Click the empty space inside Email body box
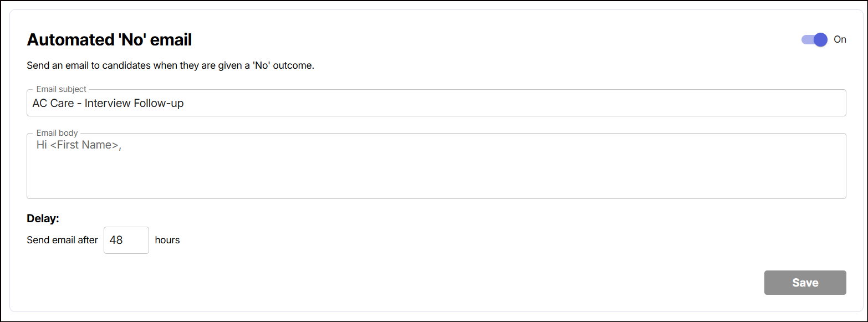Image resolution: width=868 pixels, height=322 pixels. point(436,175)
